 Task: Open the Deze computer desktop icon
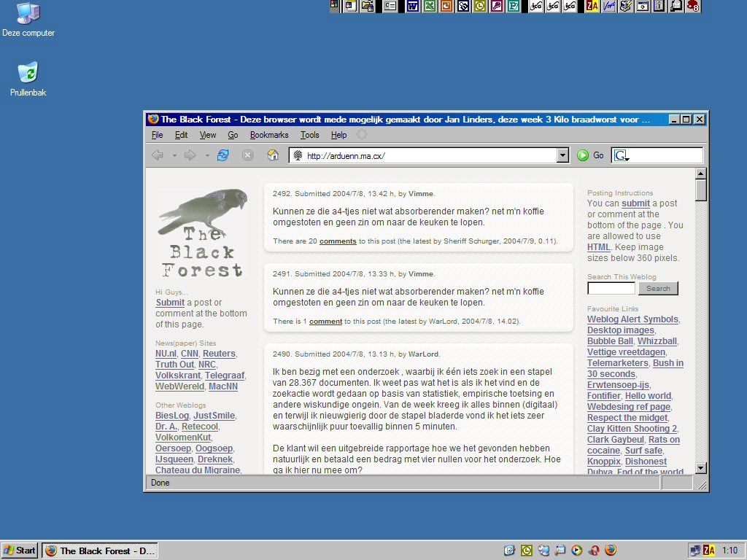click(28, 20)
